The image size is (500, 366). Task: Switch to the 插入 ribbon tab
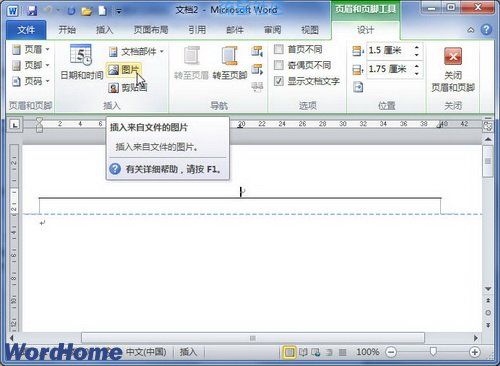[105, 30]
